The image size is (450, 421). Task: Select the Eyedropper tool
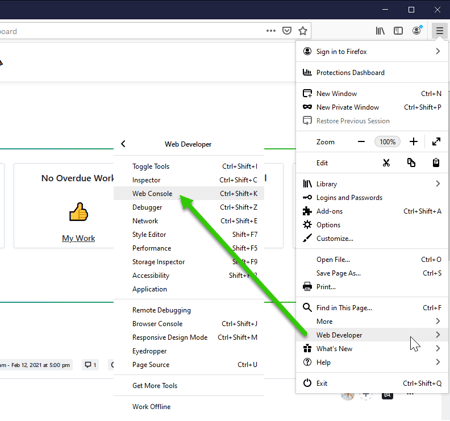click(189, 351)
